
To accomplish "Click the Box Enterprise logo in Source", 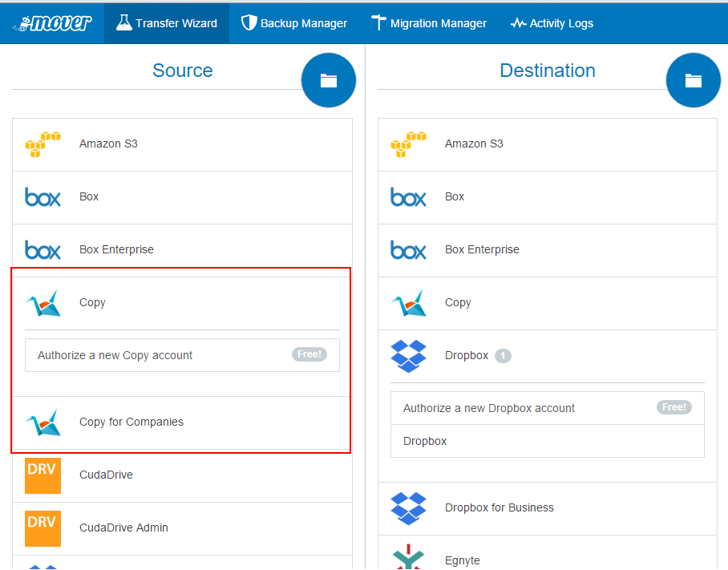I will click(42, 250).
